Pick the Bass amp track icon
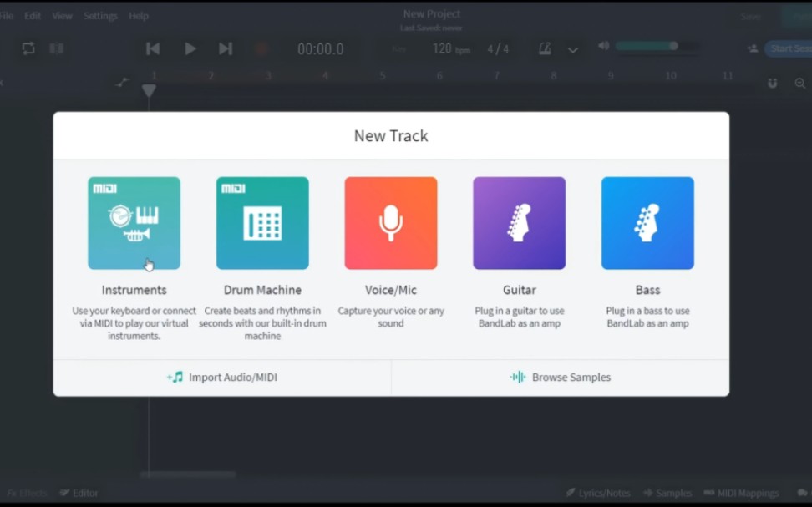812x507 pixels. coord(647,222)
